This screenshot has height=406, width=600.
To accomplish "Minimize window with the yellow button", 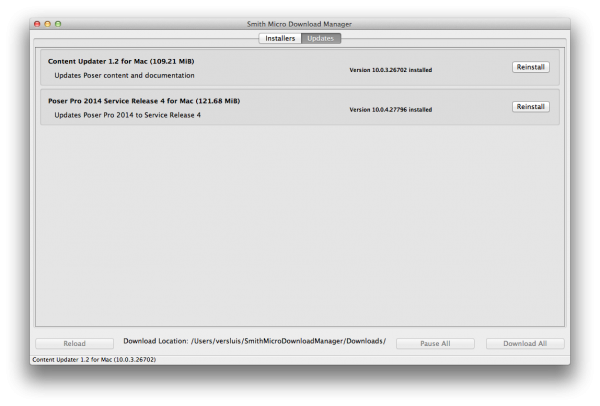I will click(47, 24).
